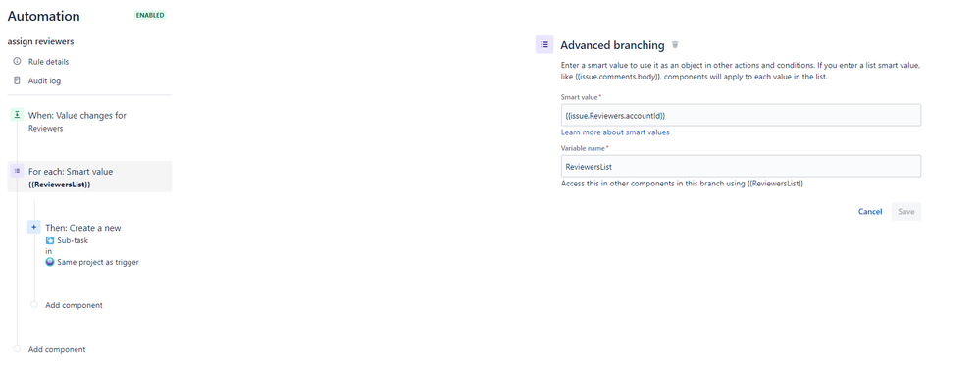Click the {{ReviewersList}} smart value label

pyautogui.click(x=60, y=184)
